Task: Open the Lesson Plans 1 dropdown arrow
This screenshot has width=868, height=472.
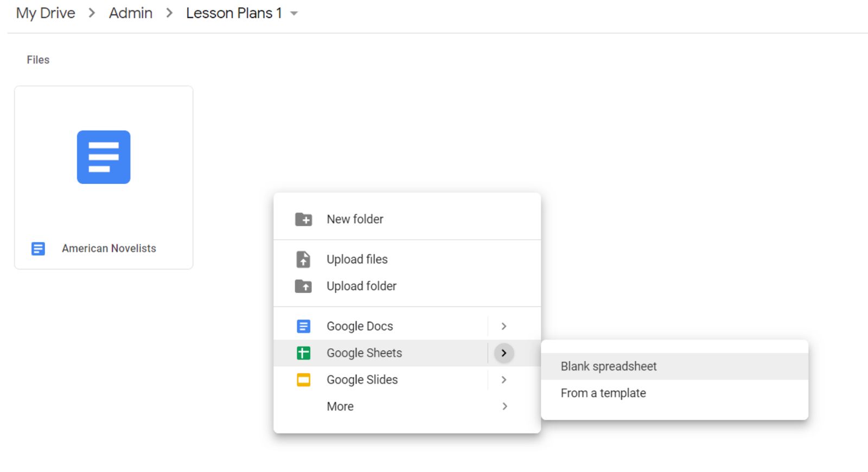Action: click(294, 14)
